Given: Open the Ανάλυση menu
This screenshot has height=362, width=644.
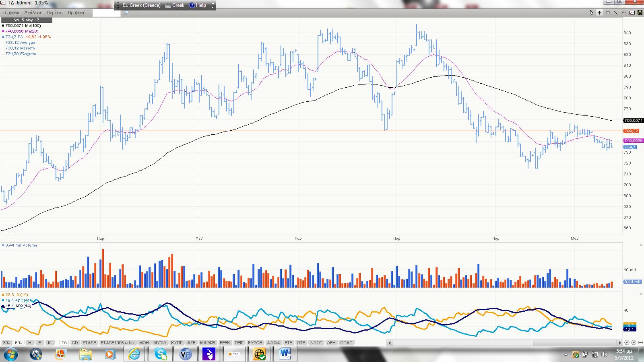Looking at the screenshot, I should point(33,12).
